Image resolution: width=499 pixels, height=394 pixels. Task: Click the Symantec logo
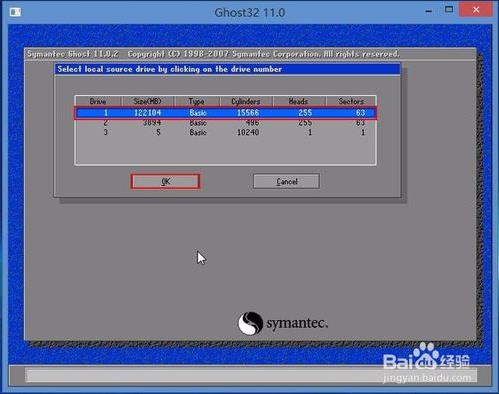(x=283, y=323)
